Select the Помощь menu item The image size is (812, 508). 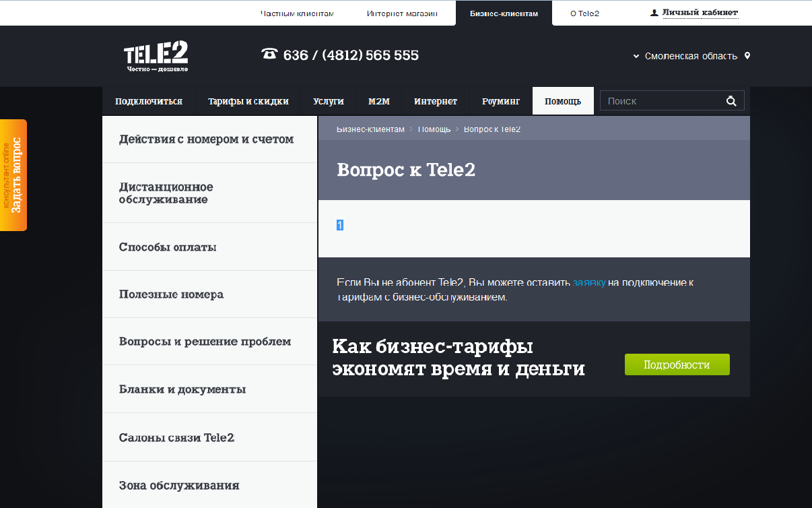[563, 101]
